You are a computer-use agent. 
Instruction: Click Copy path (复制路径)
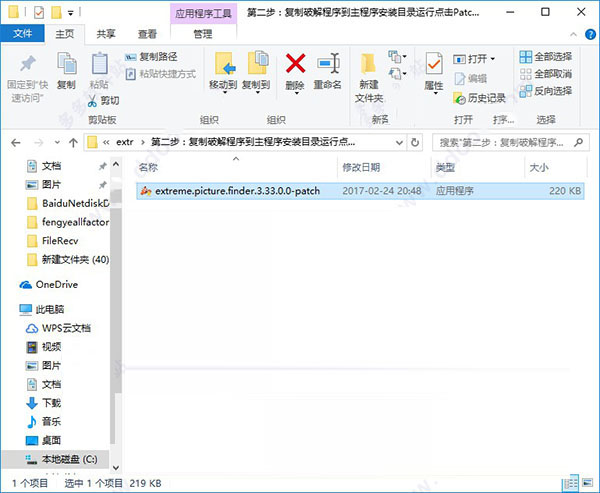tap(151, 57)
